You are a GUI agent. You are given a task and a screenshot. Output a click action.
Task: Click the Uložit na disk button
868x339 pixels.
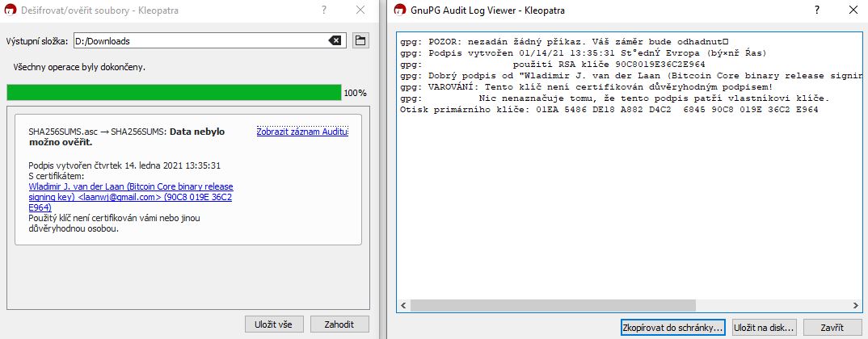coord(764,328)
